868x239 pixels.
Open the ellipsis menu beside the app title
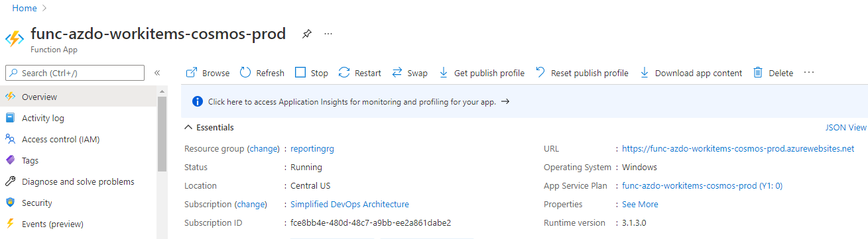(x=328, y=34)
